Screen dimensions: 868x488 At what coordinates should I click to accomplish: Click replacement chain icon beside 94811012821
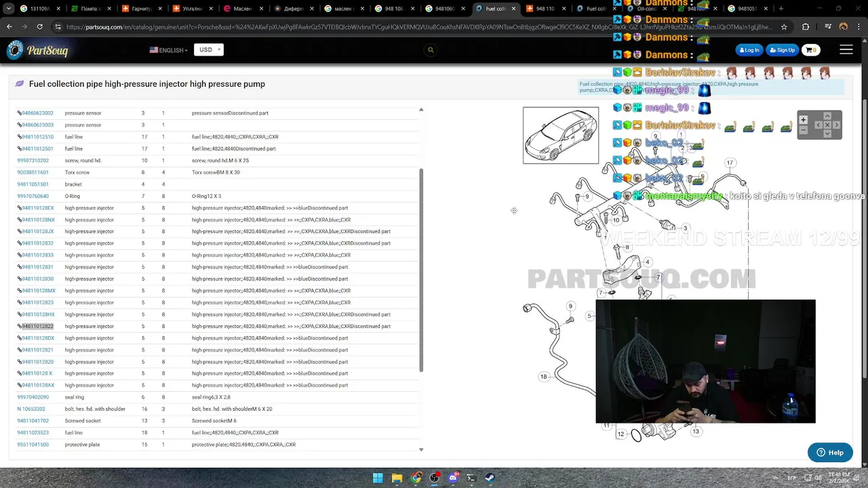tap(20, 350)
